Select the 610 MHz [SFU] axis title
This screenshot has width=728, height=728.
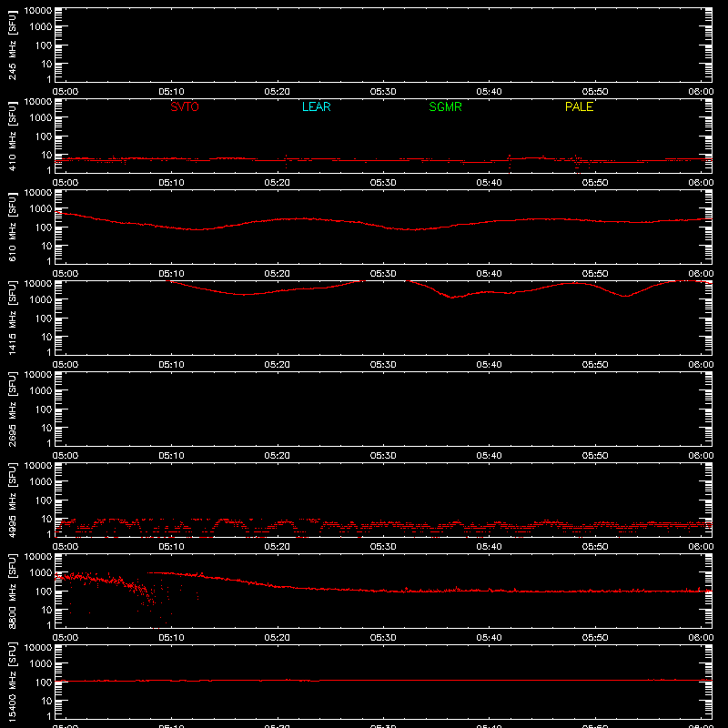(12, 227)
